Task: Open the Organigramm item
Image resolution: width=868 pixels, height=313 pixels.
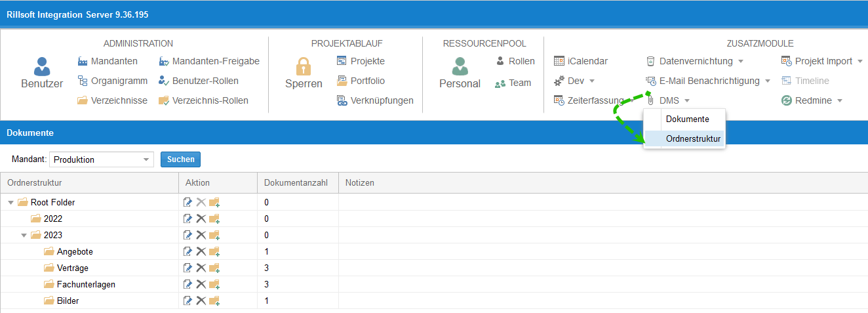Action: click(x=112, y=81)
